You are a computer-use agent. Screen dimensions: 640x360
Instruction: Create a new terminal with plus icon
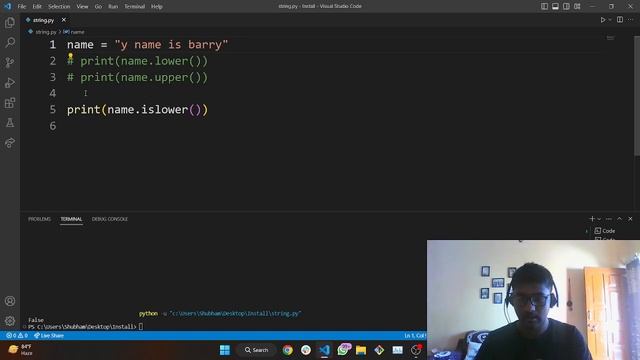592,219
